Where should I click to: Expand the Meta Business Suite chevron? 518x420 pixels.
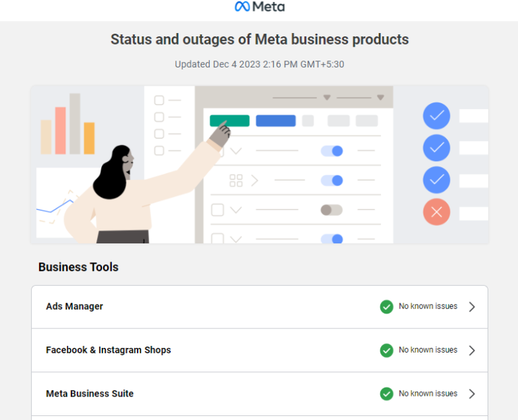coord(472,394)
